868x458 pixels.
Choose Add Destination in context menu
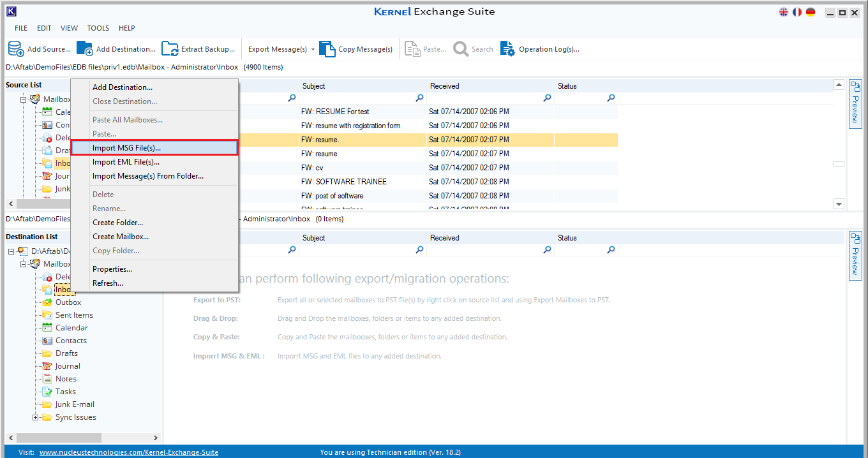coord(154,87)
